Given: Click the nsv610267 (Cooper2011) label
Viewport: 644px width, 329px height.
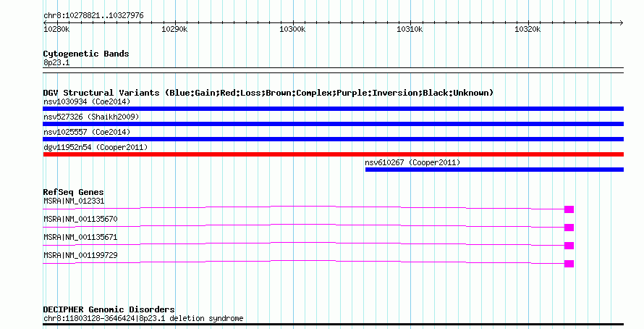Looking at the screenshot, I should coord(412,162).
